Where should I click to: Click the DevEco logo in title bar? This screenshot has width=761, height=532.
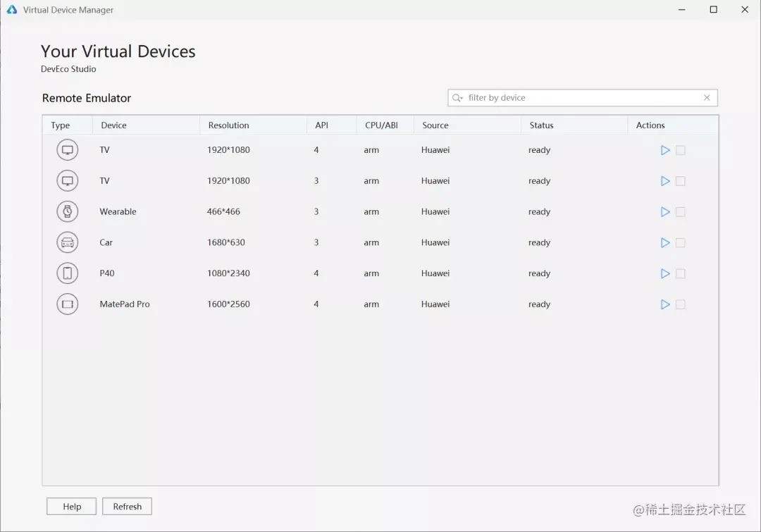point(12,10)
